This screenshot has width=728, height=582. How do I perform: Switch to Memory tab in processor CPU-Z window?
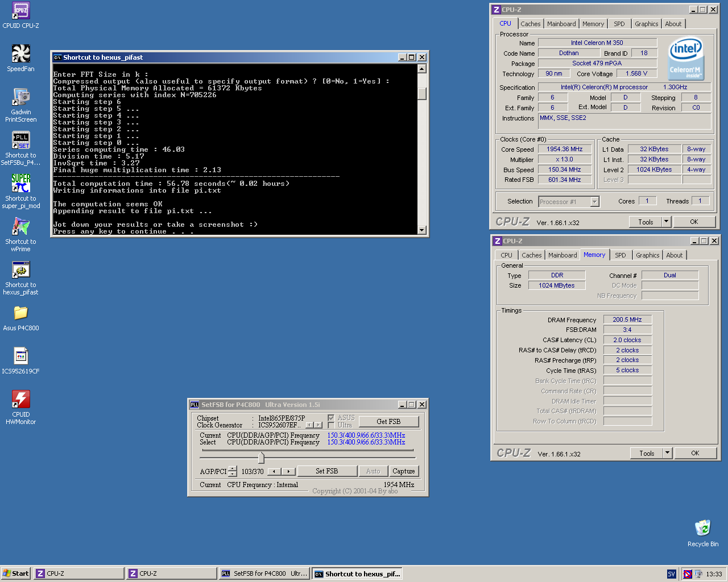pyautogui.click(x=593, y=24)
